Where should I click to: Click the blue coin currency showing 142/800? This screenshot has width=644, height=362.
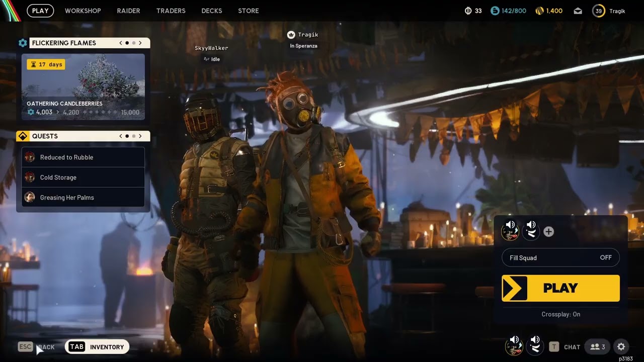coord(508,11)
